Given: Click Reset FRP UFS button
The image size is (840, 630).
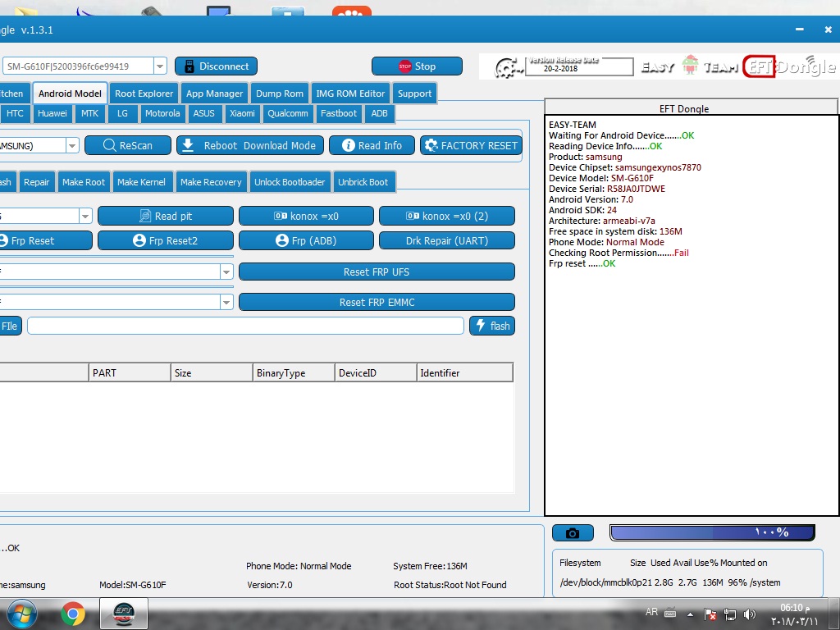Looking at the screenshot, I should coord(377,272).
